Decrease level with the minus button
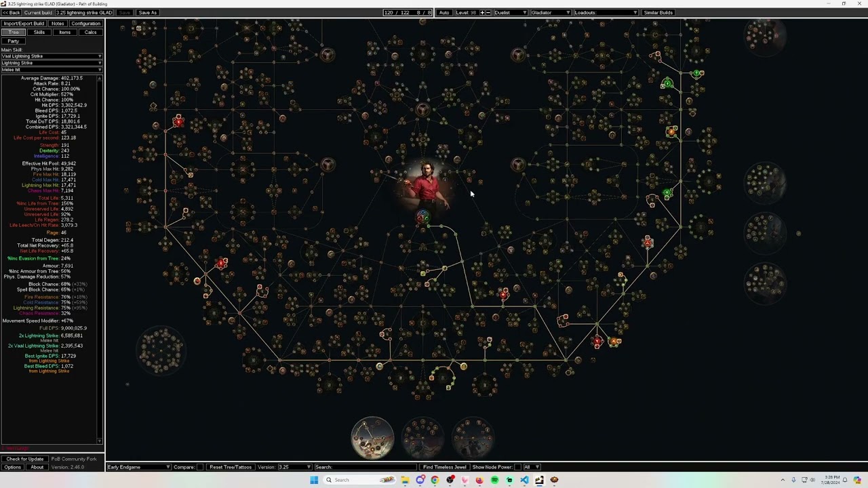 click(x=488, y=13)
